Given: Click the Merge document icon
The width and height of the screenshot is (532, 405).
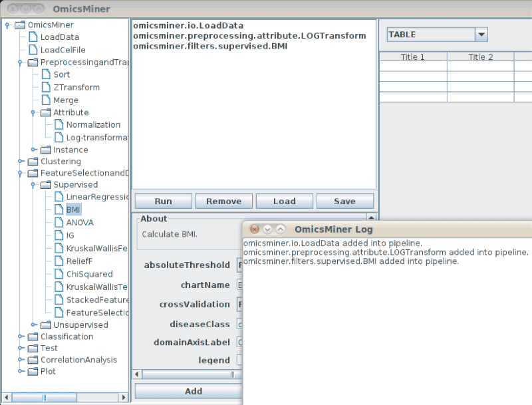Looking at the screenshot, I should click(46, 100).
